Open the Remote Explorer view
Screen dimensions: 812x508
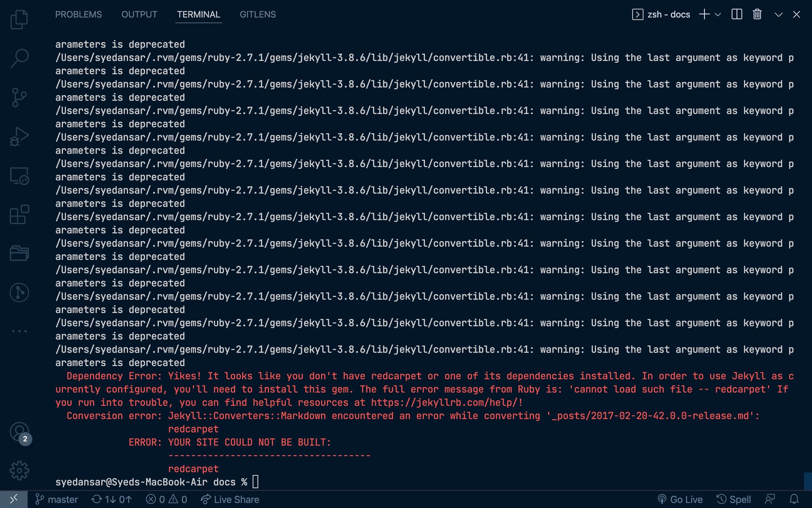click(19, 176)
